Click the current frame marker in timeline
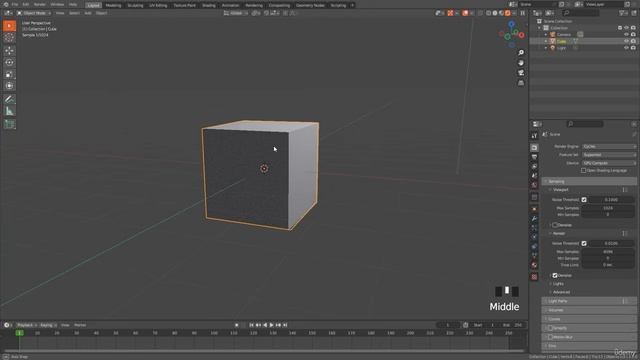The width and height of the screenshot is (640, 360). [x=19, y=333]
